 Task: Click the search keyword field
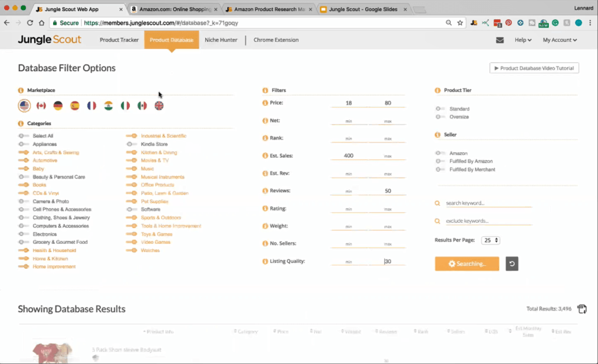pyautogui.click(x=489, y=203)
